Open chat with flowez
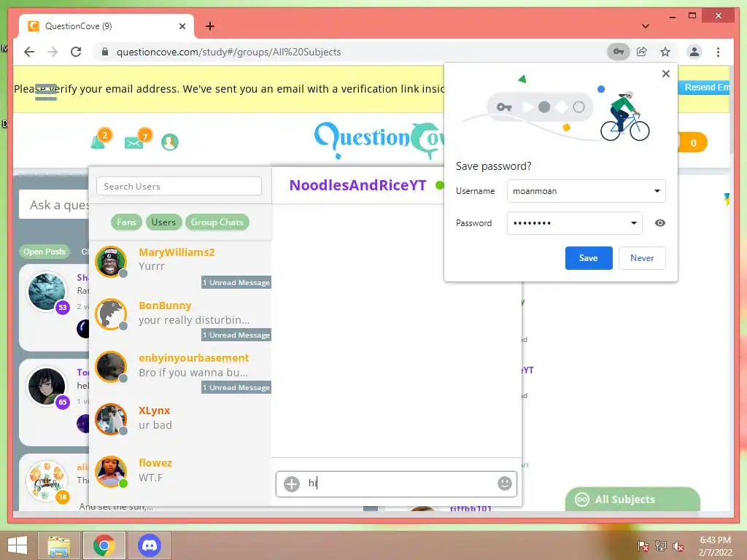 pyautogui.click(x=181, y=471)
